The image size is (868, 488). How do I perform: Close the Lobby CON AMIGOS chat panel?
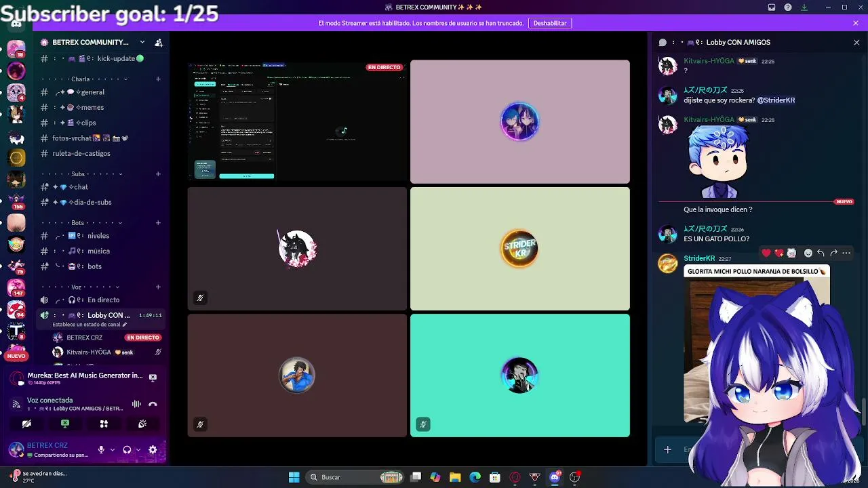(x=856, y=42)
